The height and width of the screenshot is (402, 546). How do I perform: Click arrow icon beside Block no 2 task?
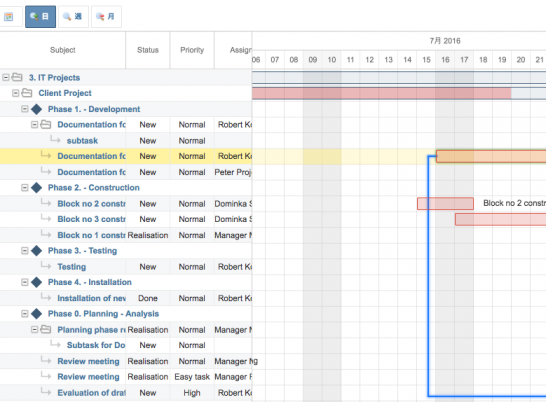46,203
